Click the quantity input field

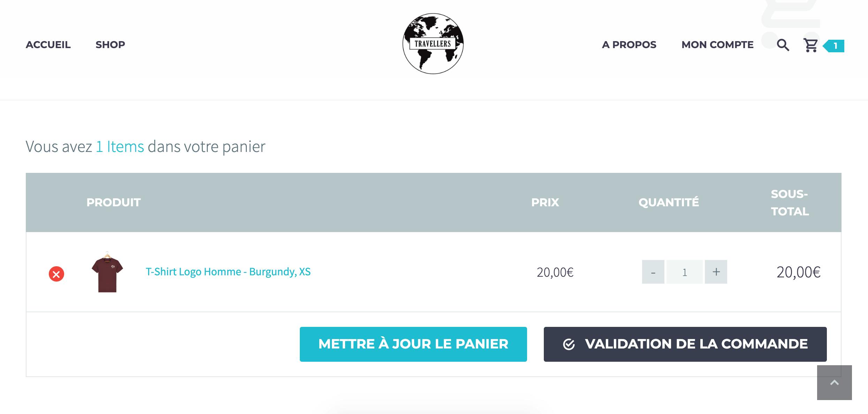click(x=685, y=272)
